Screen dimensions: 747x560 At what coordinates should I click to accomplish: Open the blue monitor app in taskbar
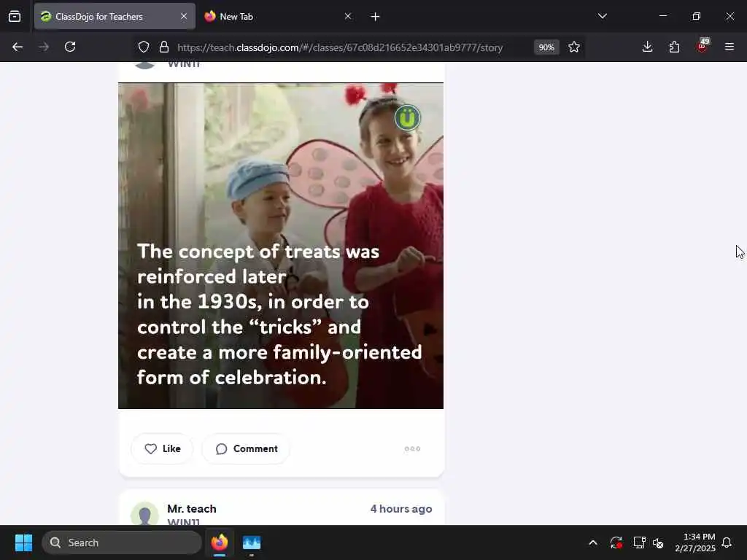(x=252, y=542)
